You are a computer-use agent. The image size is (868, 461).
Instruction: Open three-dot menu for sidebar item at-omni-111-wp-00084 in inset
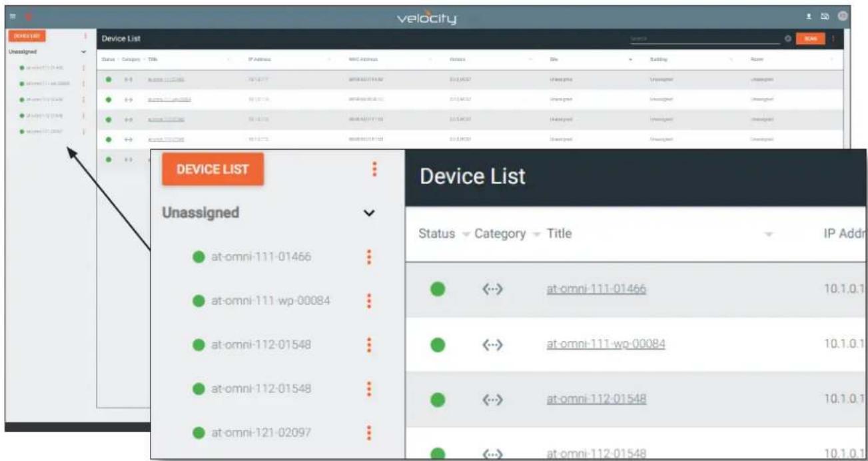click(368, 301)
